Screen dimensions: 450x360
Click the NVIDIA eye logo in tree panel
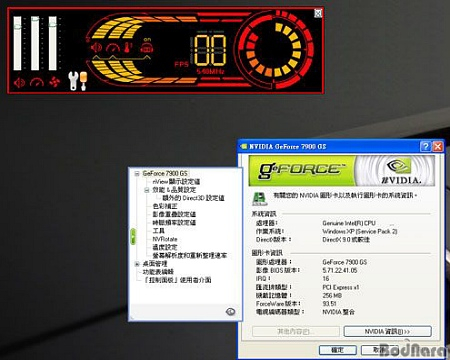coord(230,312)
